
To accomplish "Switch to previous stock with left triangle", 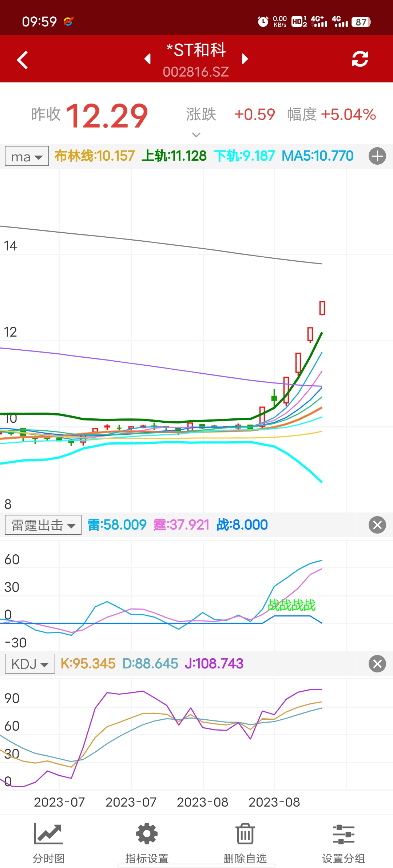I will click(x=148, y=59).
